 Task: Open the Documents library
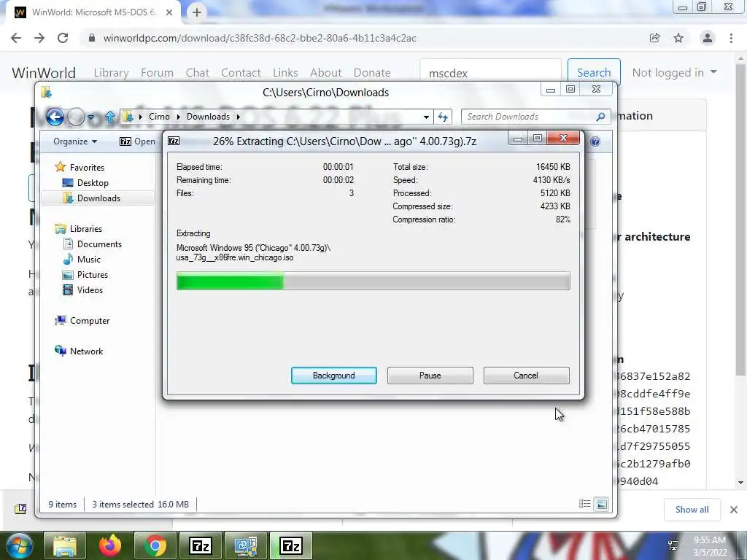coord(99,244)
